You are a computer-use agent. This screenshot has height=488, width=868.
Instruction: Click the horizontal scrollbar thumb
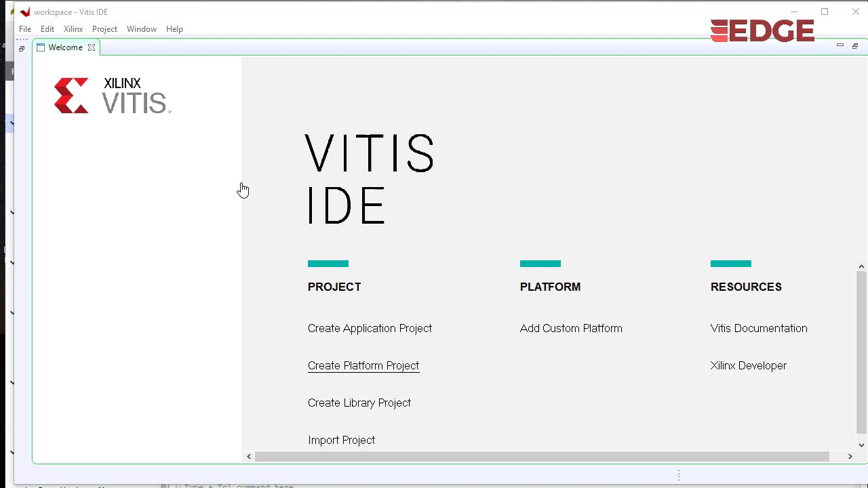coord(542,457)
